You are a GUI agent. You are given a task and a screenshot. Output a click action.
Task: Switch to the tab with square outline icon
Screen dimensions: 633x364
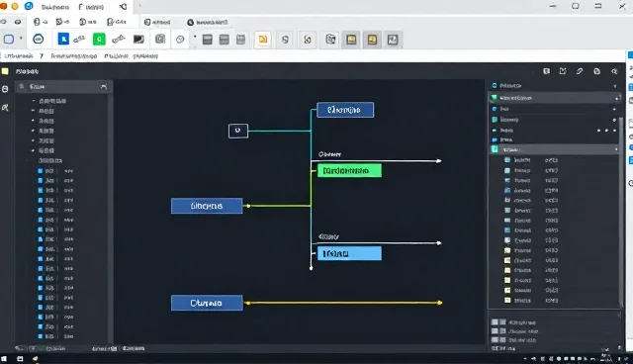coord(157,22)
